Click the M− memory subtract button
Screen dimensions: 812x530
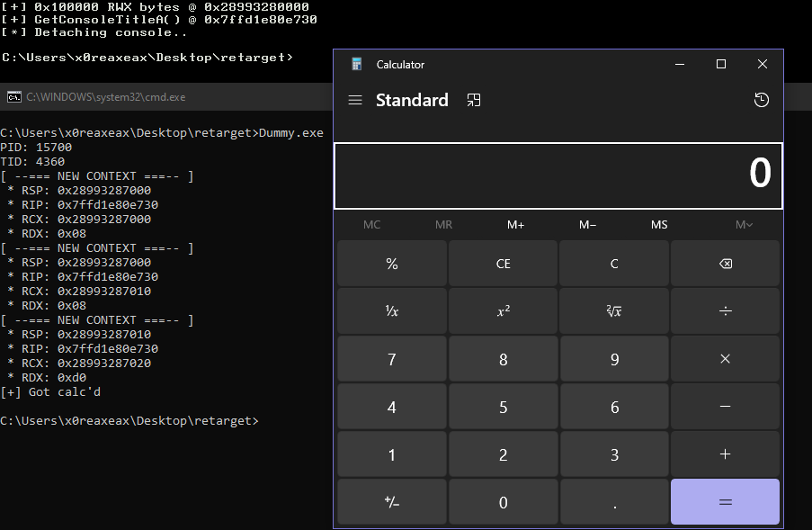pyautogui.click(x=588, y=225)
